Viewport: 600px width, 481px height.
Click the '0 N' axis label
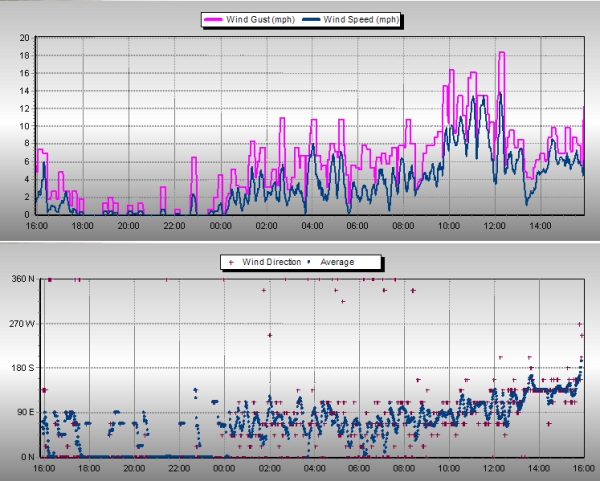click(x=25, y=457)
